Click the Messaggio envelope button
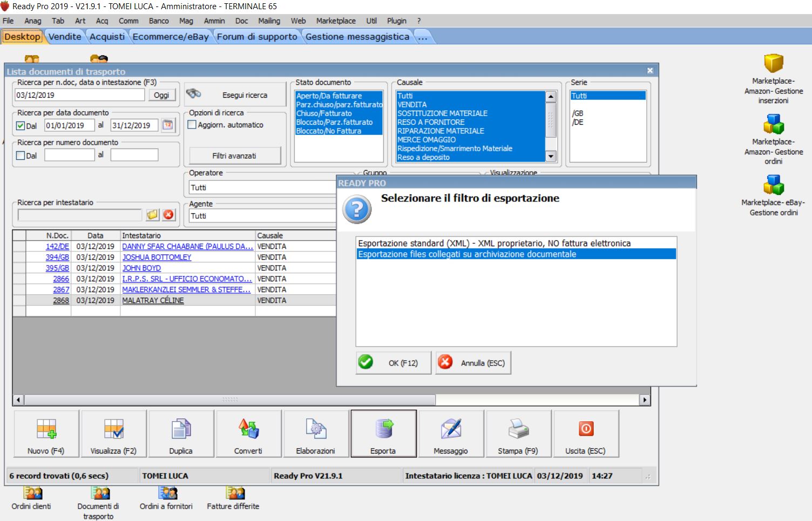 pos(451,434)
